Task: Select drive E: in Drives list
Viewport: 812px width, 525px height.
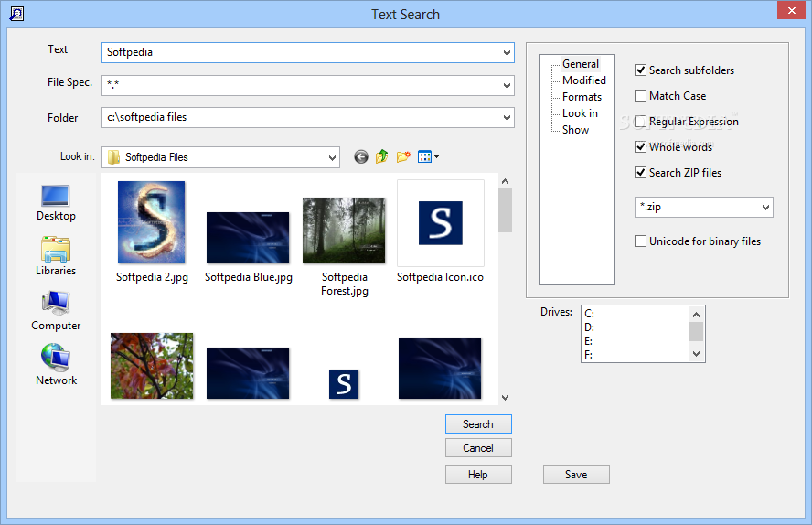Action: click(589, 340)
